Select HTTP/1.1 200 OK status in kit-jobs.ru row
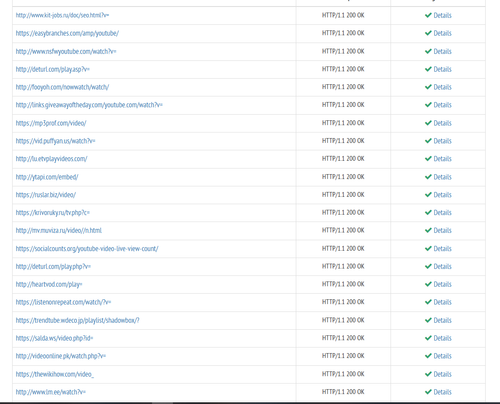Screen dimensions: 500x404 (343, 15)
